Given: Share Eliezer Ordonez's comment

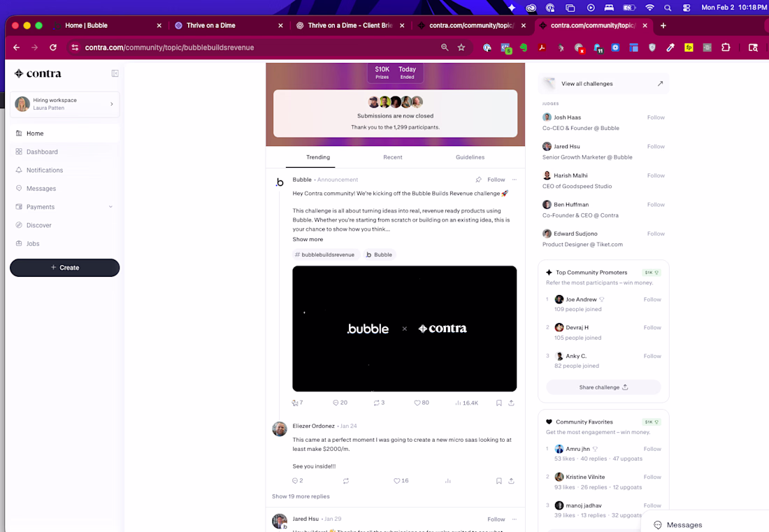Looking at the screenshot, I should pyautogui.click(x=511, y=481).
